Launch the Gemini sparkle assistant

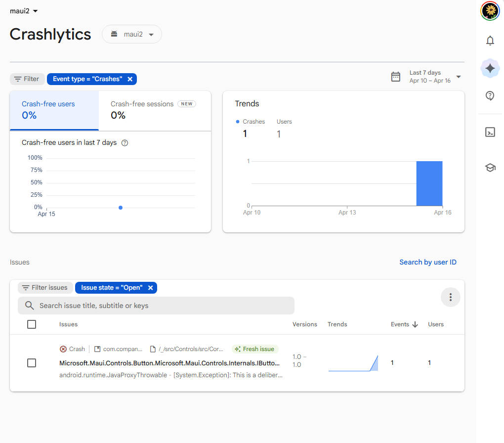coord(490,68)
